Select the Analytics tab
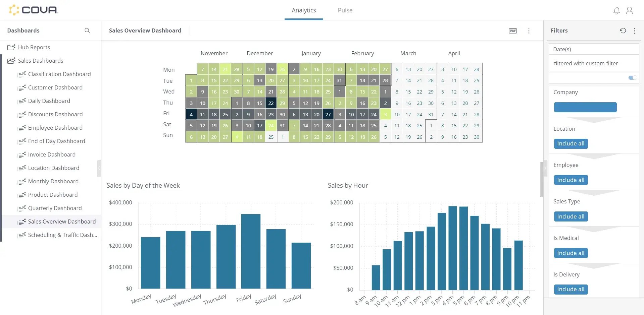This screenshot has width=644, height=315. 303,10
